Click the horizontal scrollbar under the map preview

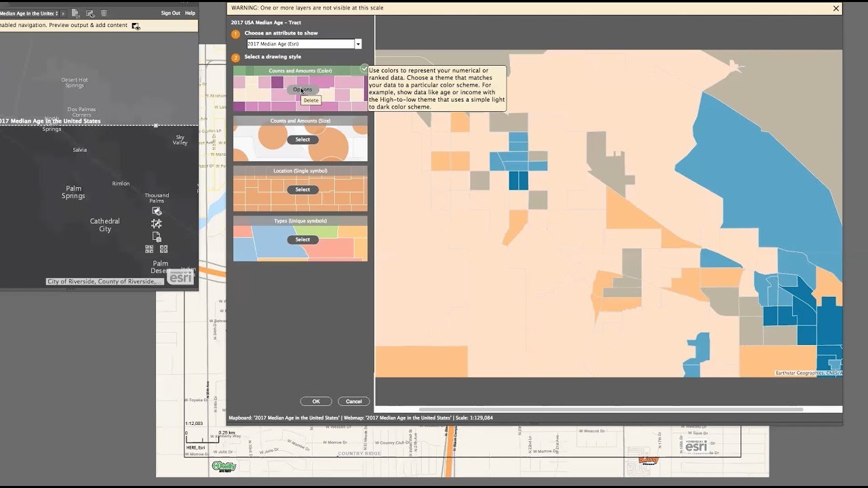tap(611, 409)
